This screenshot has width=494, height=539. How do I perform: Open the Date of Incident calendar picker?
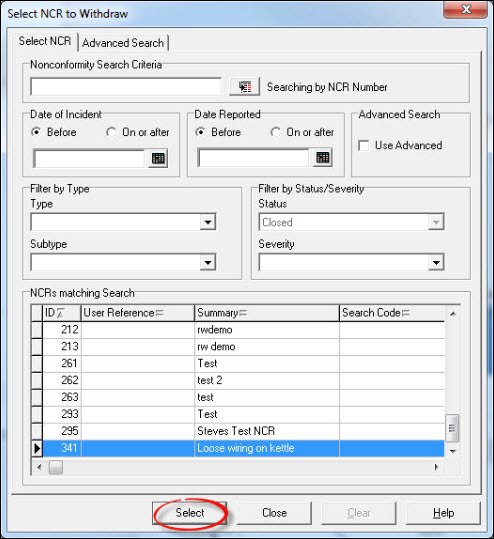(x=158, y=158)
